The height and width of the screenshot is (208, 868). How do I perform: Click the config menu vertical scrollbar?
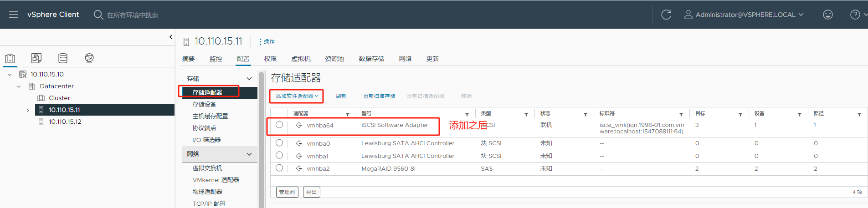pyautogui.click(x=262, y=139)
